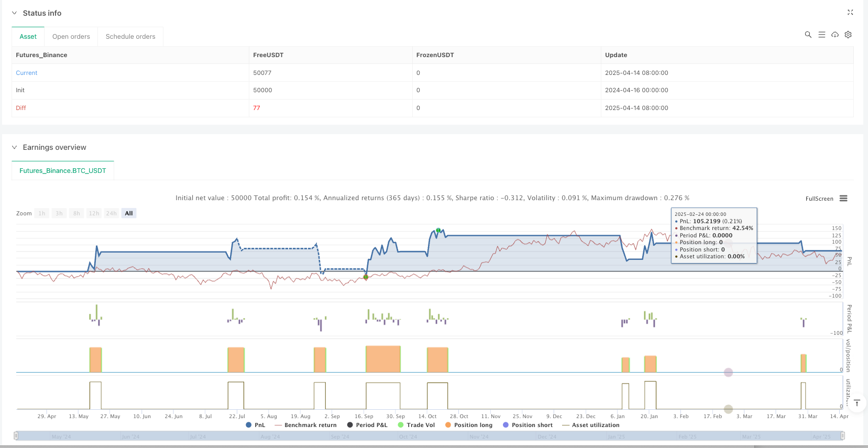The image size is (868, 448).
Task: Click the FullScreen chart button
Action: point(819,199)
